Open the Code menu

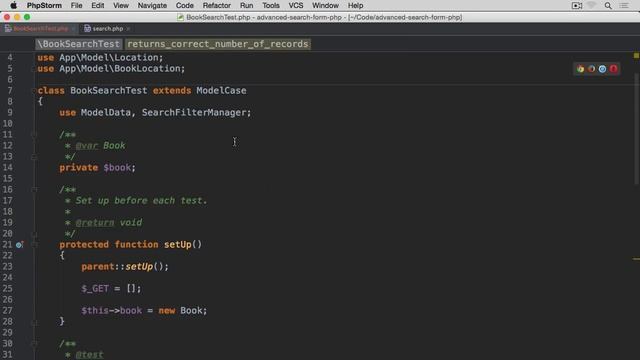184,6
